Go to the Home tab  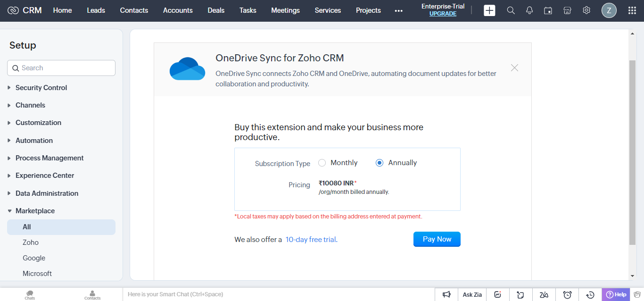pos(62,10)
